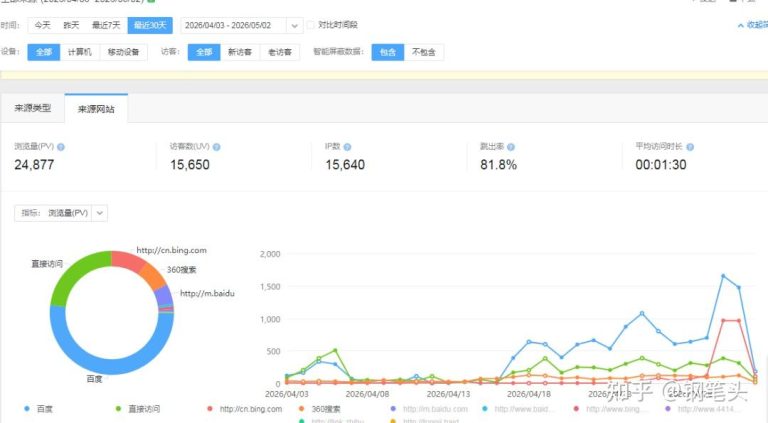Toggle the 直接访问 legend dot
This screenshot has width=768, height=423.
118,408
